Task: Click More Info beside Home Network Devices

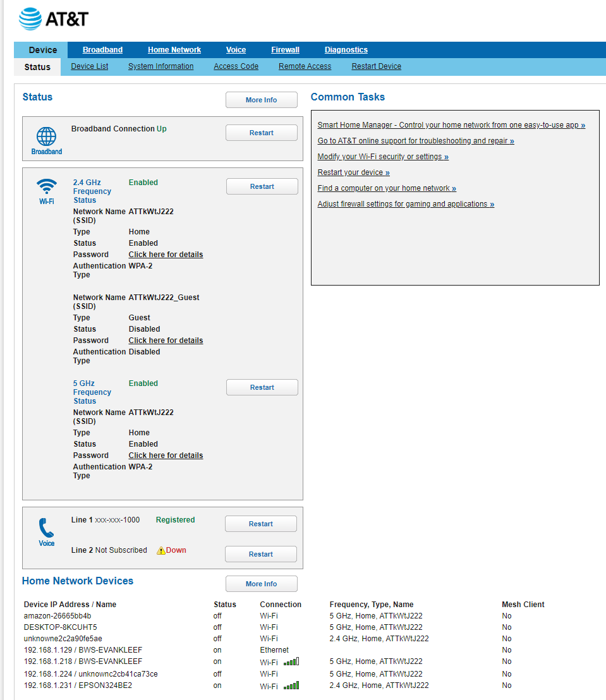Action: tap(261, 584)
